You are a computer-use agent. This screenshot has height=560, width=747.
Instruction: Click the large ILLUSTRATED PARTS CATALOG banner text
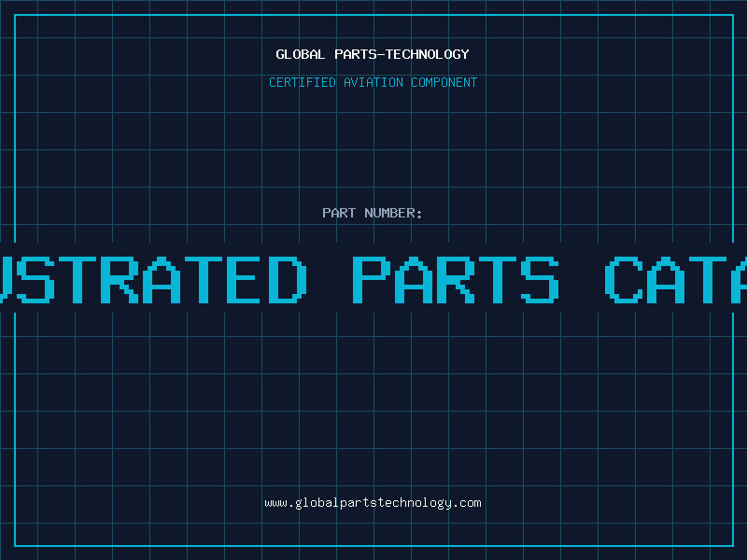pos(373,279)
